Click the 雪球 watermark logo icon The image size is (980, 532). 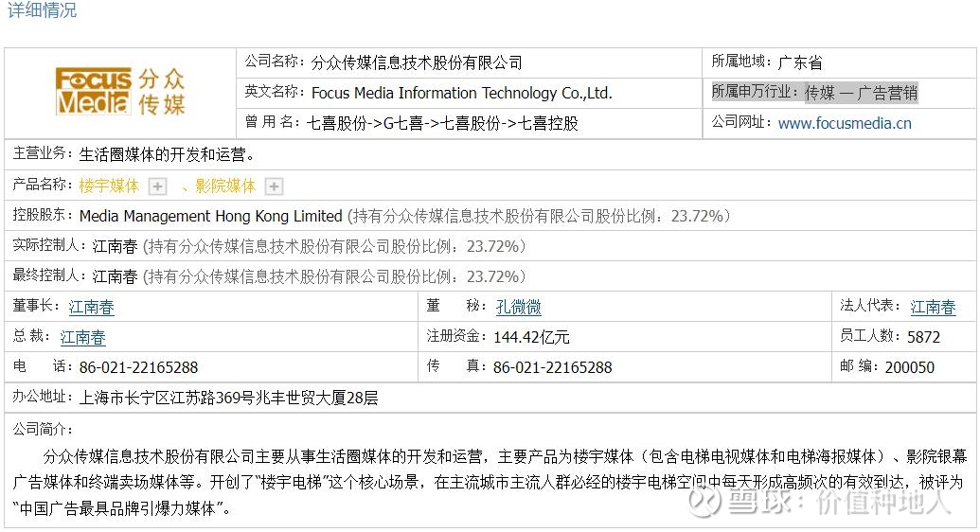[x=704, y=501]
